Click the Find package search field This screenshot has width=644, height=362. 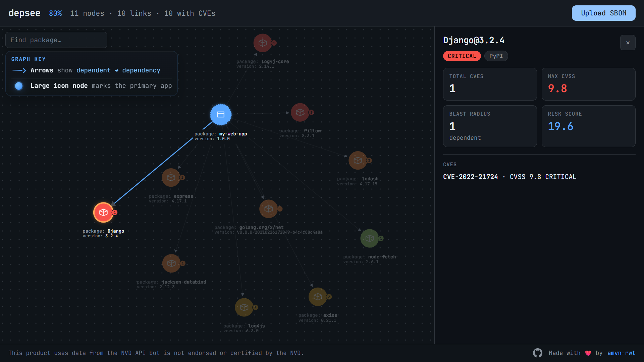(x=56, y=40)
